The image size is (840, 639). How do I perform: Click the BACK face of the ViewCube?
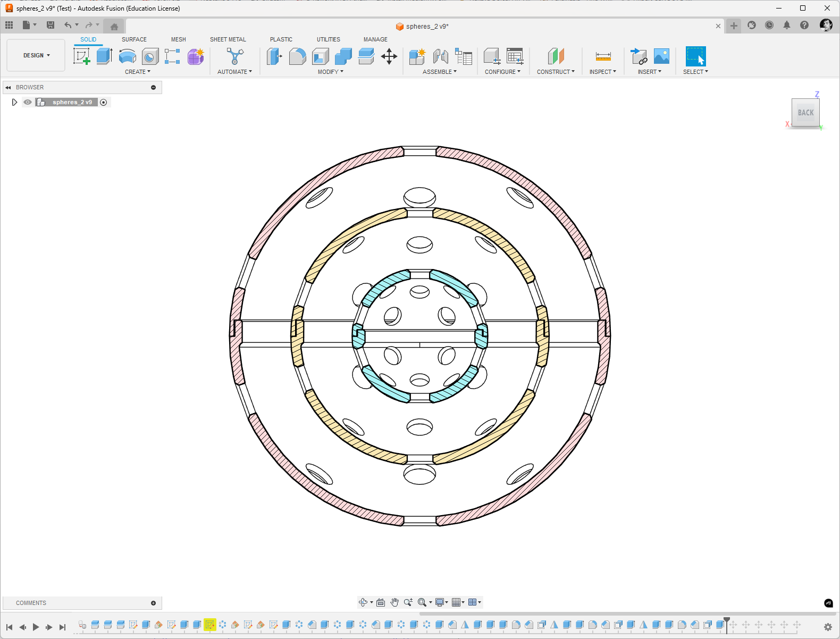click(805, 113)
